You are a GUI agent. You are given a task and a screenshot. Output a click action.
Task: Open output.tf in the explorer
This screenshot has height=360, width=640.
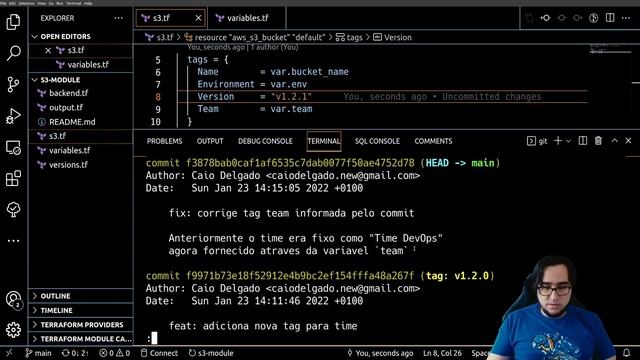coord(66,107)
